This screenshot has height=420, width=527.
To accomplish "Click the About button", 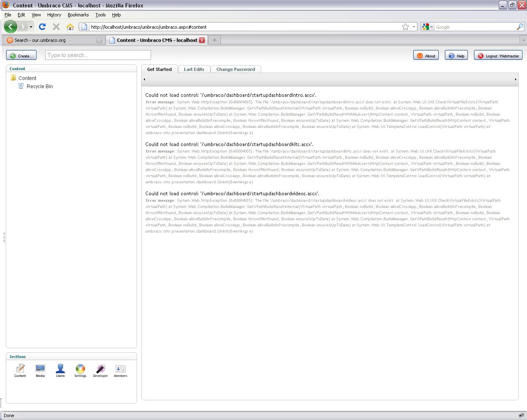I will pyautogui.click(x=426, y=55).
